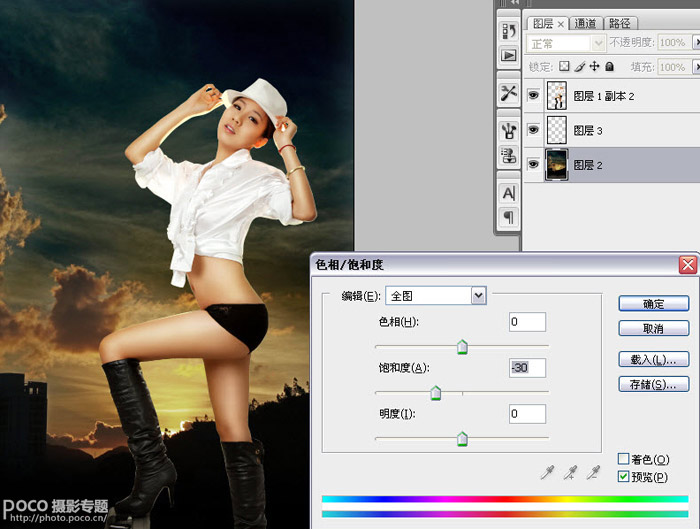The image size is (700, 529).
Task: Hide the 图层 2 layer
Action: pyautogui.click(x=533, y=164)
